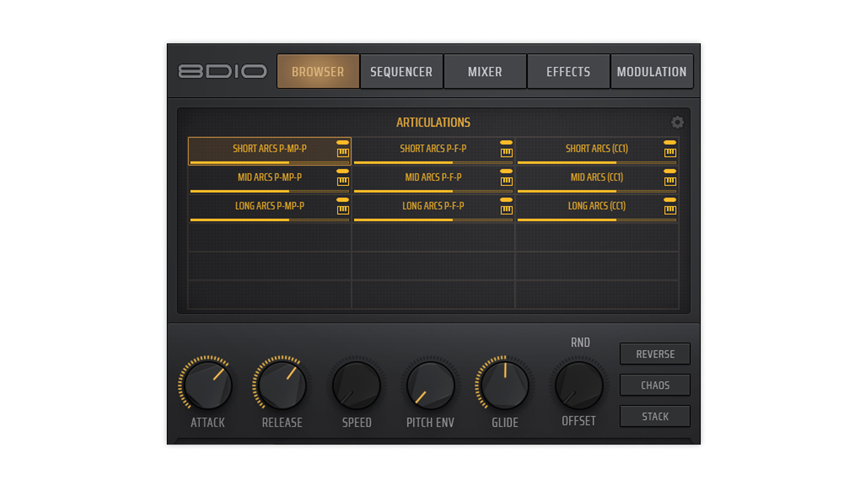Toggle pill switch on Long Arcs P-F-P

click(x=506, y=200)
